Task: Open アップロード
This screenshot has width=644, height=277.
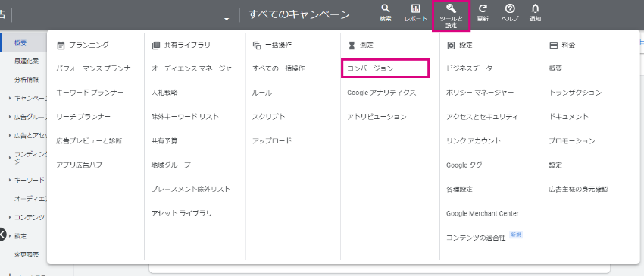Action: 272,140
